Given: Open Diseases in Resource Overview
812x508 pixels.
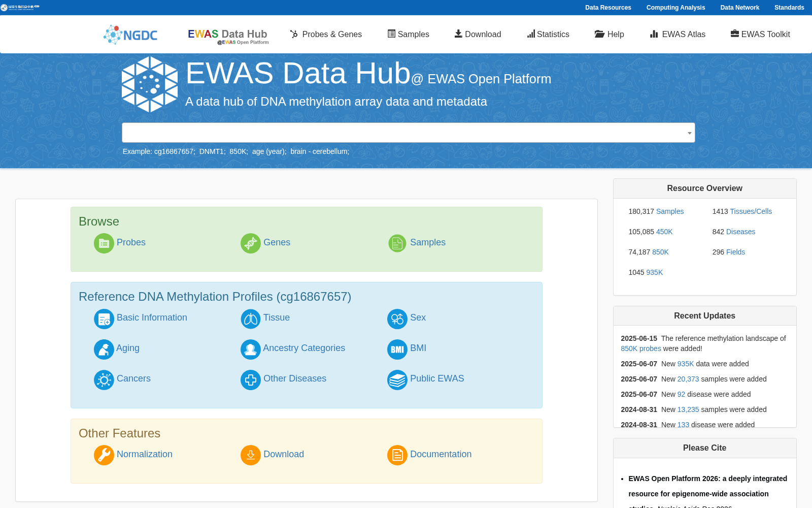Looking at the screenshot, I should point(740,232).
